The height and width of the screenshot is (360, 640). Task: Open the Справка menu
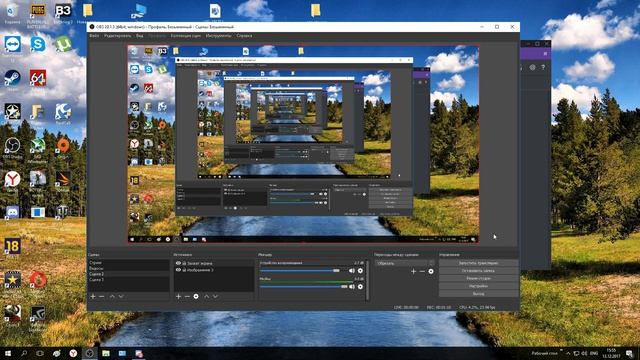pos(244,36)
